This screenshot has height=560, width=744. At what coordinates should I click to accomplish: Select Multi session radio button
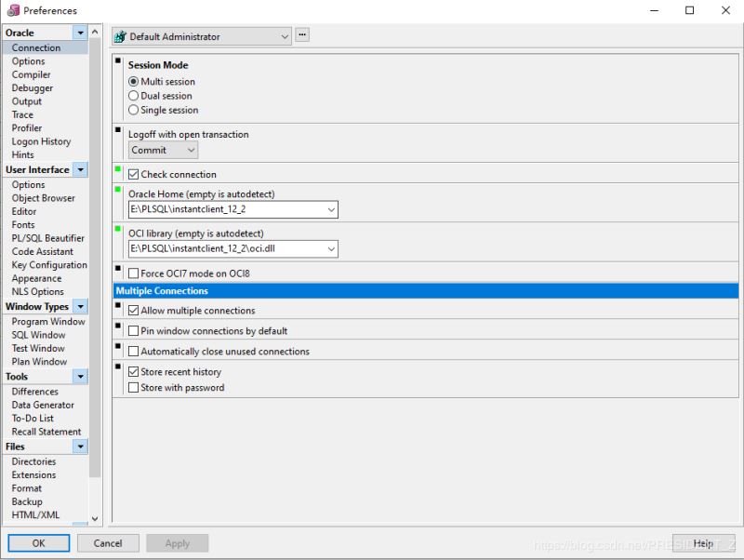coord(133,82)
